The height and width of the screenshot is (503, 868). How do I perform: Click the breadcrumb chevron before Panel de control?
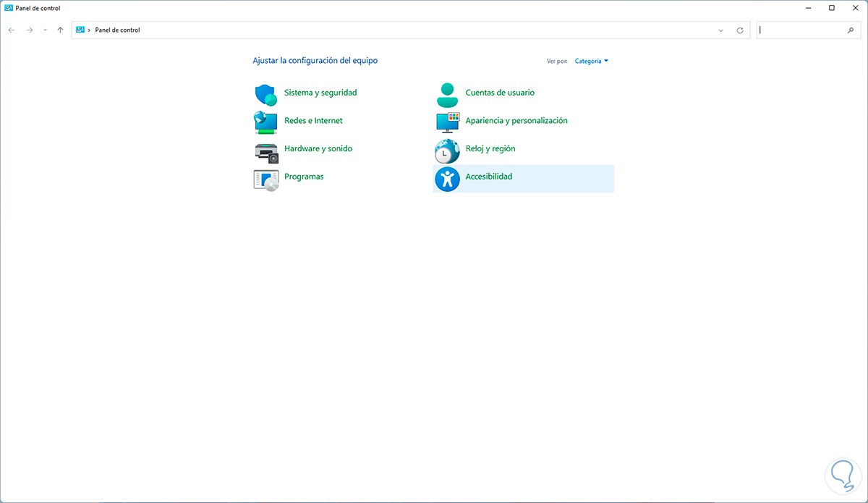point(89,30)
